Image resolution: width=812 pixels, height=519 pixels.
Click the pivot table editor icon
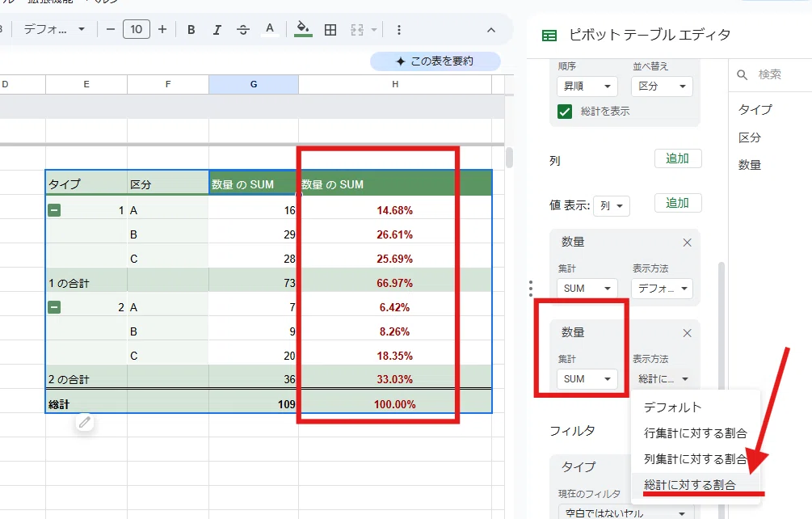pos(549,36)
